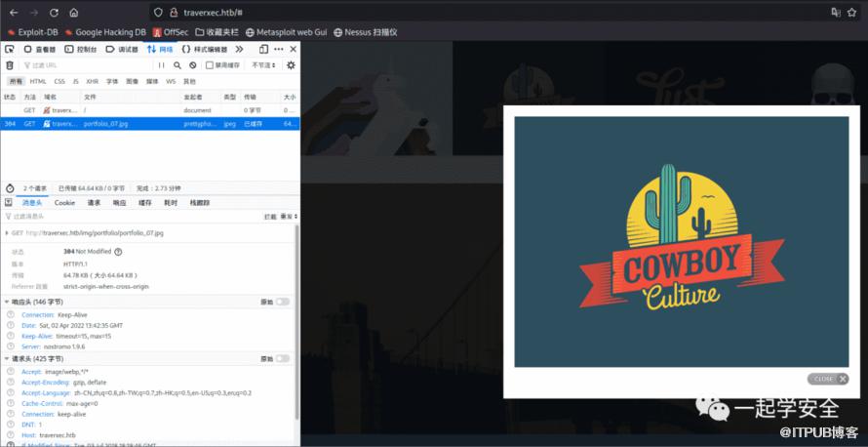Open the Exploit-DB bookmark

click(34, 32)
